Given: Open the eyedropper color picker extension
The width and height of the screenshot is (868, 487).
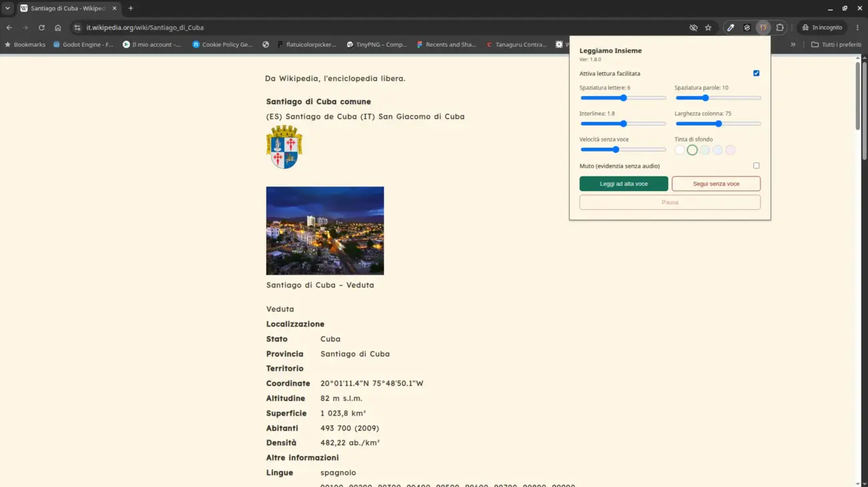Looking at the screenshot, I should [731, 27].
